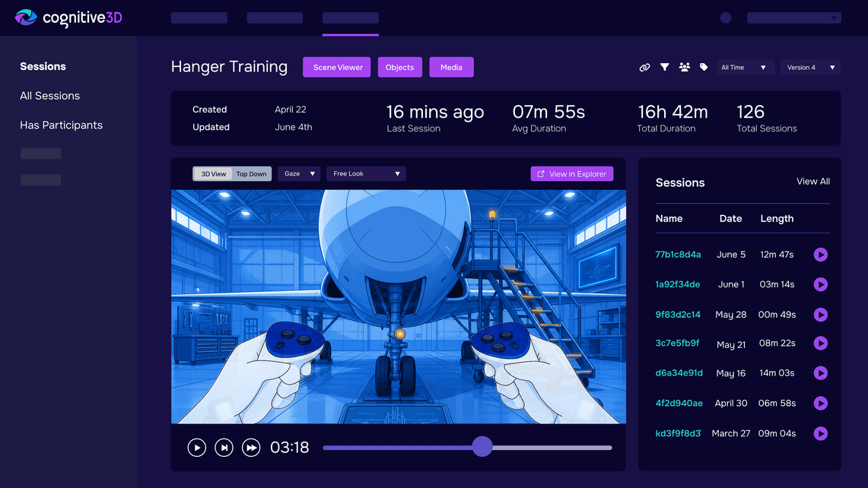Start scene playback with the play button

(x=196, y=447)
